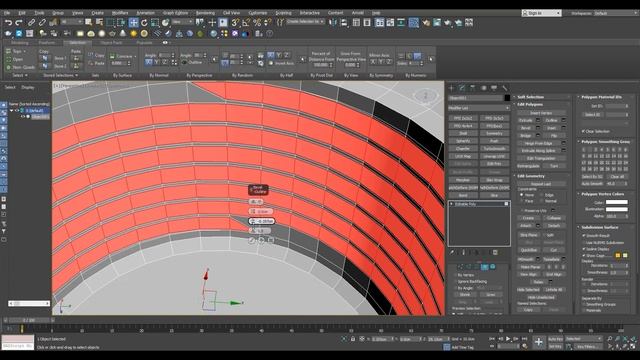640x360 pixels.
Task: Toggle the Angle Snap icon
Action: (246, 23)
